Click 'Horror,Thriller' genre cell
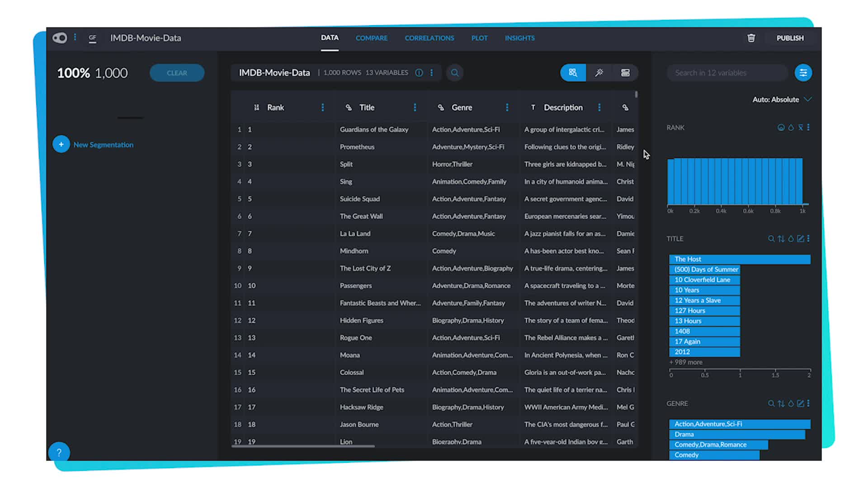The width and height of the screenshot is (868, 488). point(452,164)
